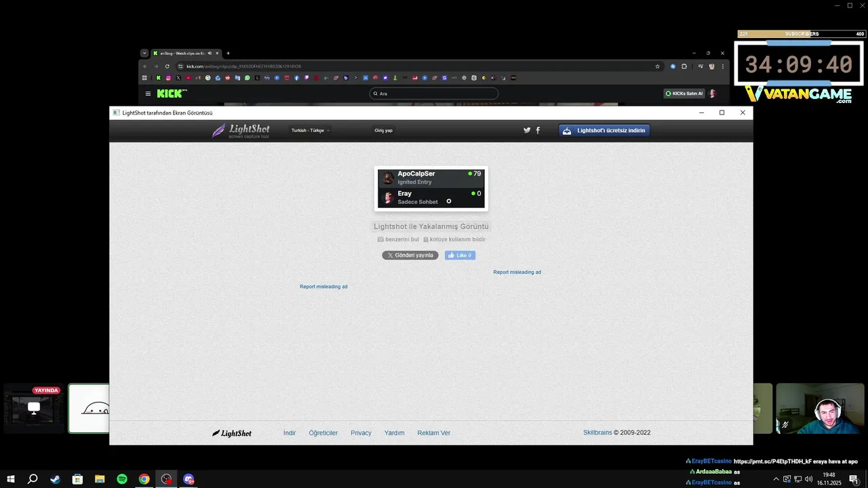Click kötüye kullanım bildir report link
Viewport: 868px width, 488px height.
[x=454, y=239]
